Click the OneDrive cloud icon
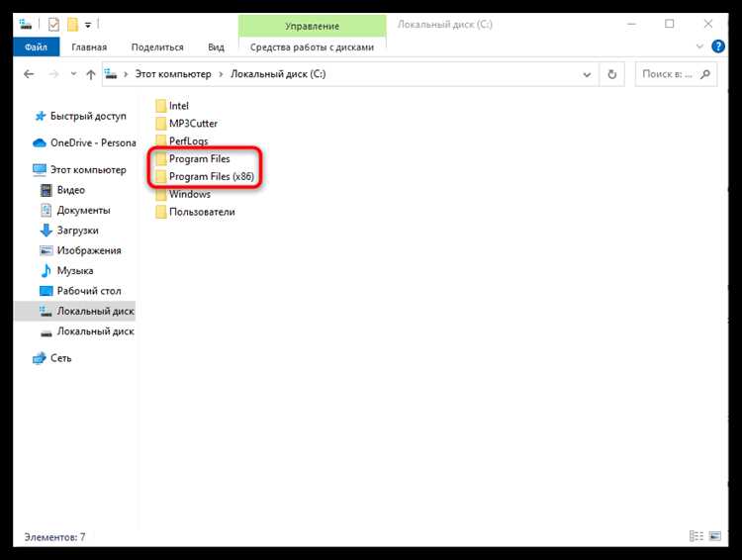This screenshot has height=560, width=742. 40,142
